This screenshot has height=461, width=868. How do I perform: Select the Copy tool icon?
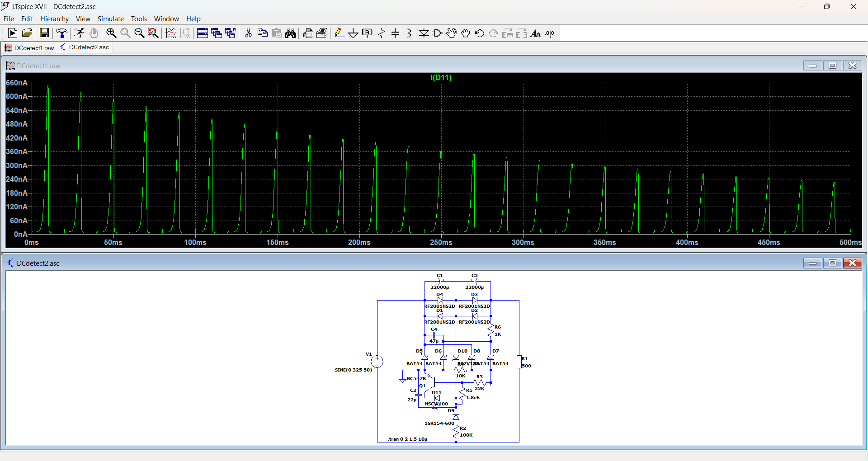(262, 33)
